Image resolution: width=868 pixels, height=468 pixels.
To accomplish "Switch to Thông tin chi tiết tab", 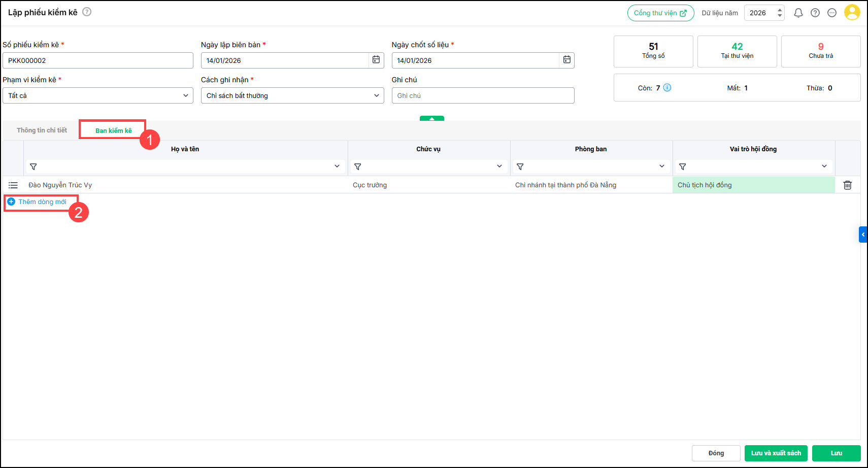I will (x=42, y=130).
